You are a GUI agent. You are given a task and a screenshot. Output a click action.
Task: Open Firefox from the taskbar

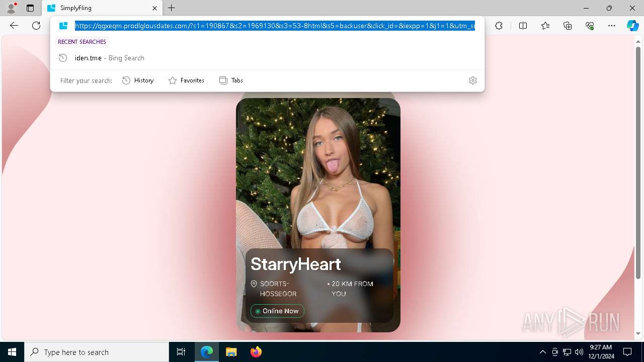point(256,352)
